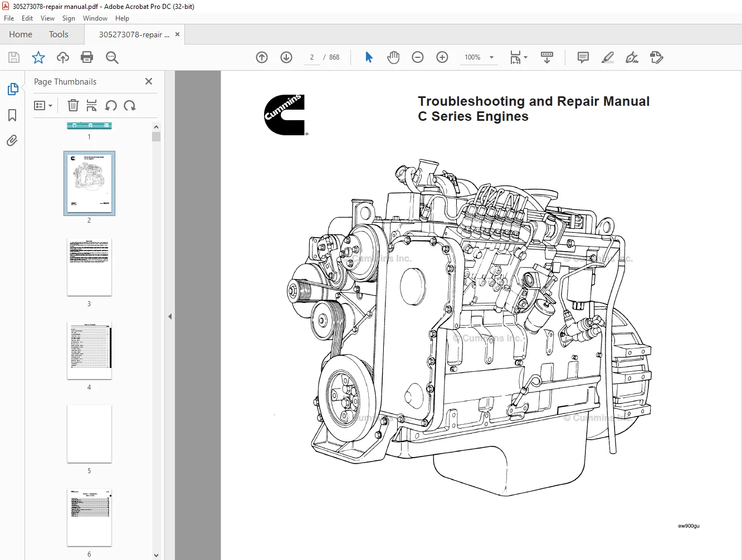Go to the previous page
742x560 pixels.
pyautogui.click(x=262, y=57)
